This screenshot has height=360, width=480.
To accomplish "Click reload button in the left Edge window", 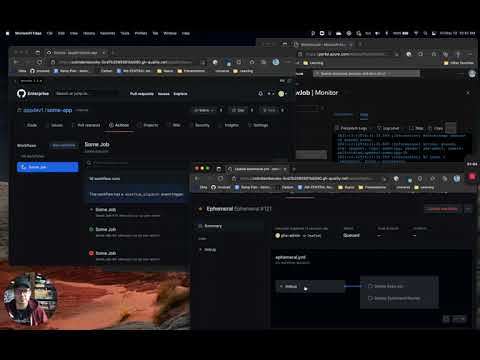I will [39, 62].
